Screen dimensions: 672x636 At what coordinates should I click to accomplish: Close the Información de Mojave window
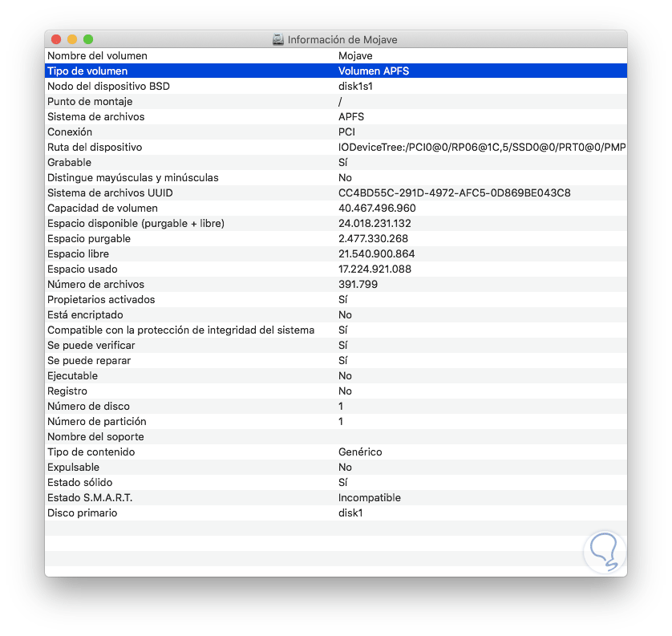[x=56, y=39]
